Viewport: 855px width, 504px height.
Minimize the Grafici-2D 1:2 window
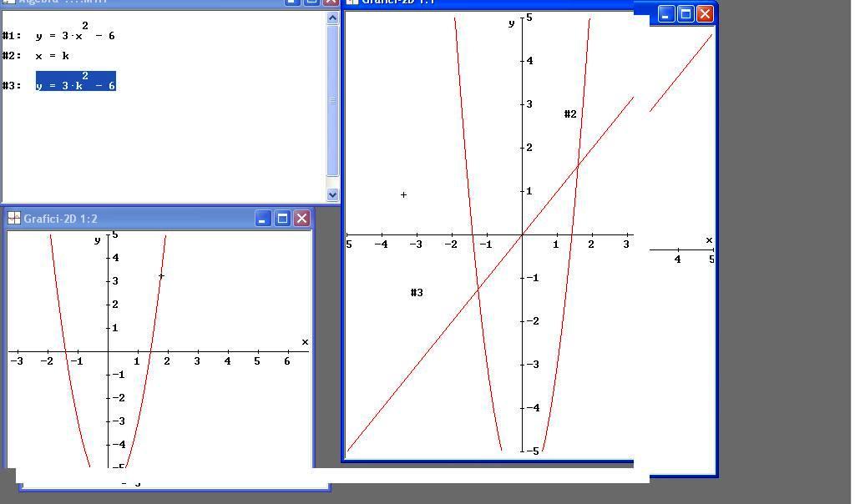pos(262,219)
